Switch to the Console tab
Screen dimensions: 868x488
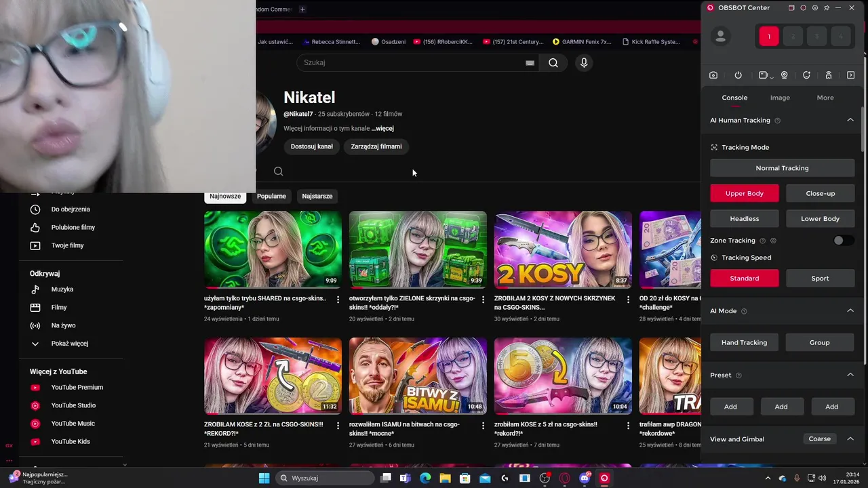[734, 98]
